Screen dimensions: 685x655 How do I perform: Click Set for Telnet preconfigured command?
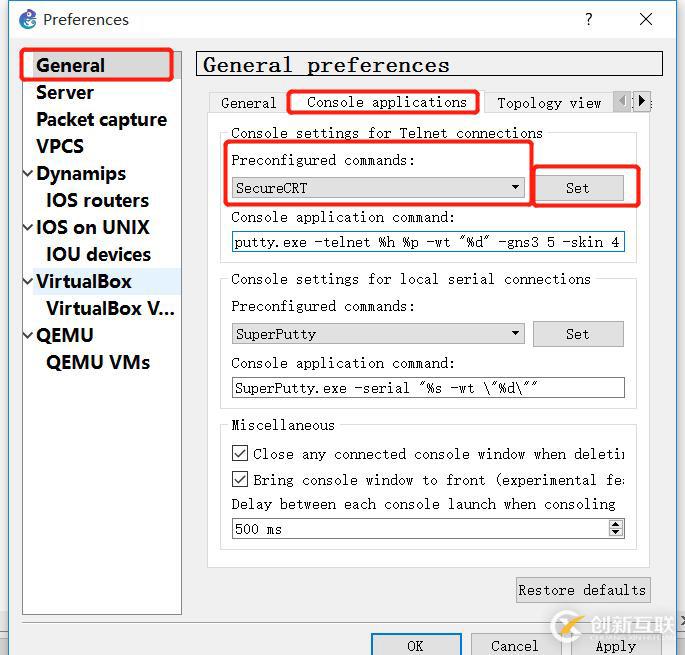578,188
